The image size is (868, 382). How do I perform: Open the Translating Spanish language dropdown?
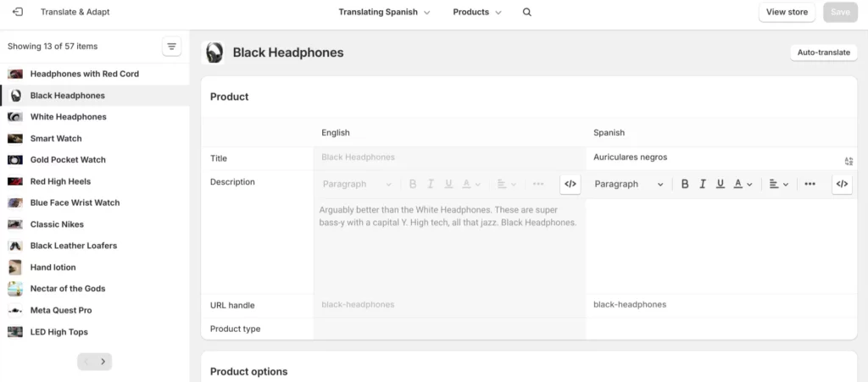pyautogui.click(x=384, y=12)
